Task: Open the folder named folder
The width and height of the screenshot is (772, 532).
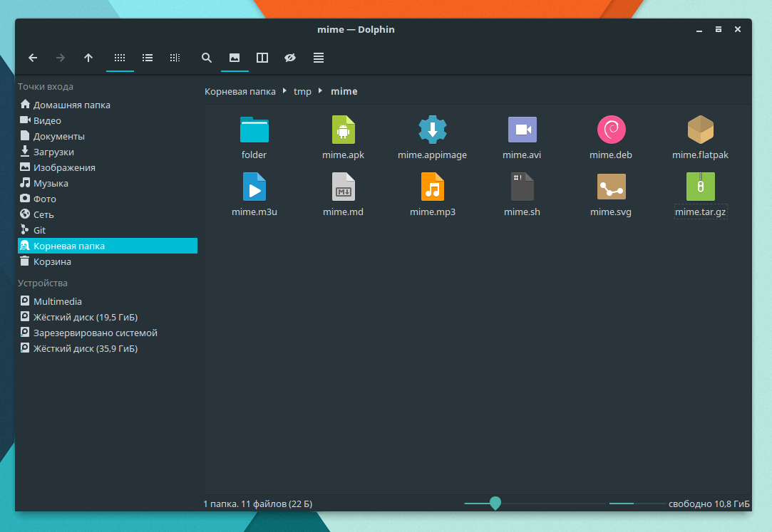Action: point(254,130)
